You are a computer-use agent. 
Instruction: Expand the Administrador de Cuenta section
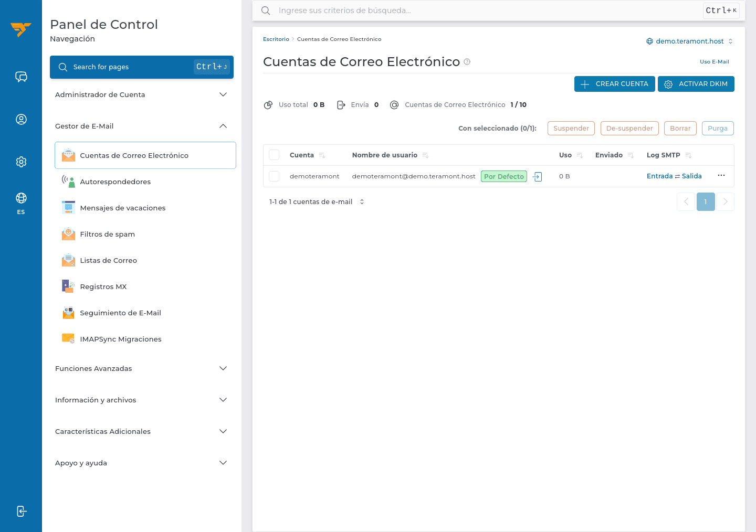coord(142,94)
